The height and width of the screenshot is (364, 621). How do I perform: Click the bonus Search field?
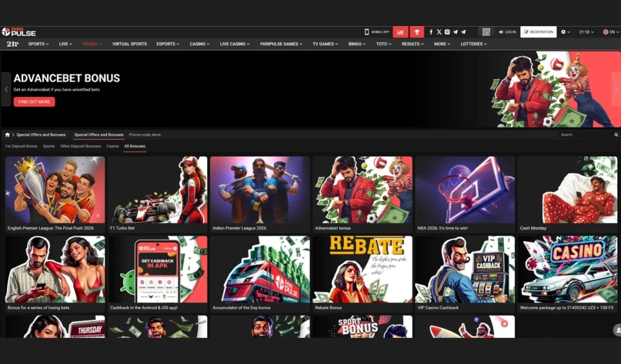(585, 135)
